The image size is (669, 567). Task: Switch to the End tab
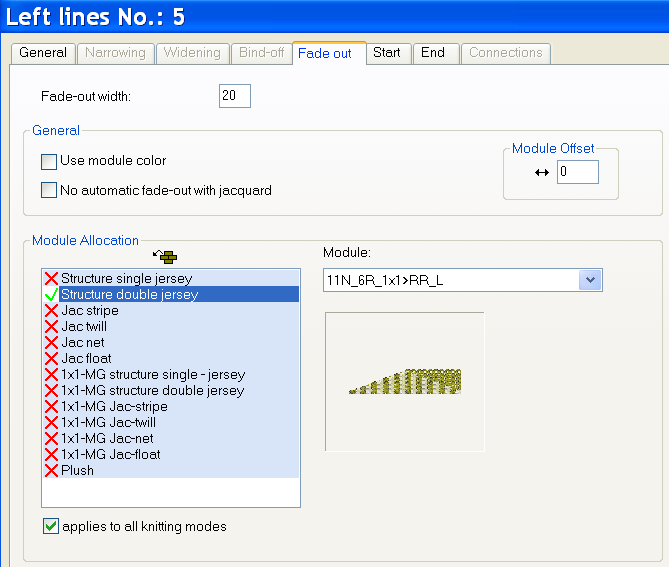point(433,53)
